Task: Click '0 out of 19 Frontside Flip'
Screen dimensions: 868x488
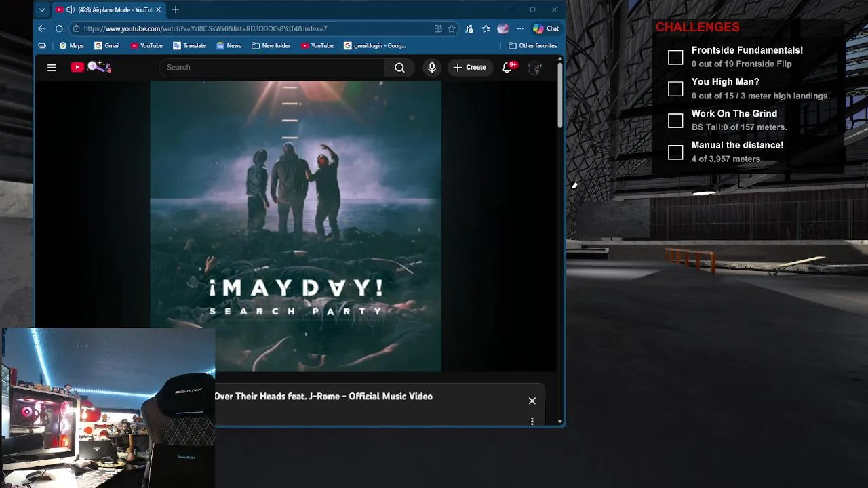Action: click(x=741, y=64)
